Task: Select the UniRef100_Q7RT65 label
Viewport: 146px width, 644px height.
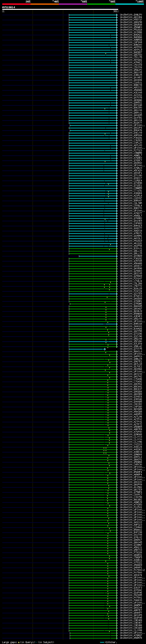Action: click(131, 261)
